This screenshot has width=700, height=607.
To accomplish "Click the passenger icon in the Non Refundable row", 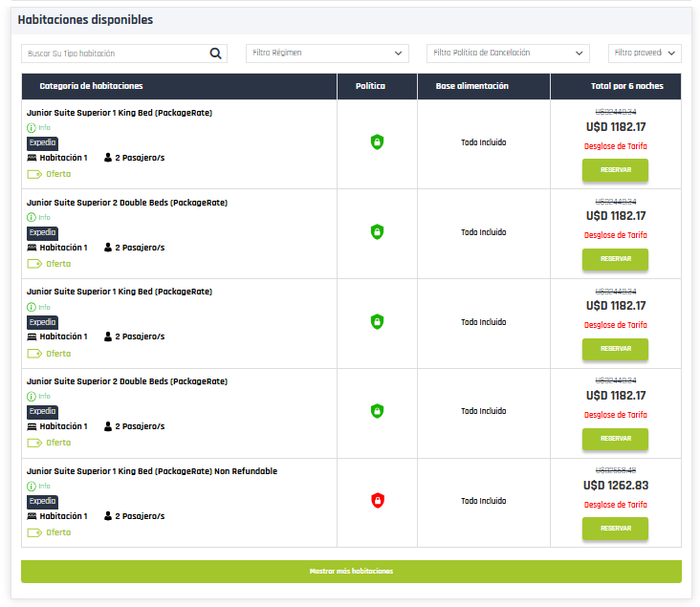I will pyautogui.click(x=108, y=516).
